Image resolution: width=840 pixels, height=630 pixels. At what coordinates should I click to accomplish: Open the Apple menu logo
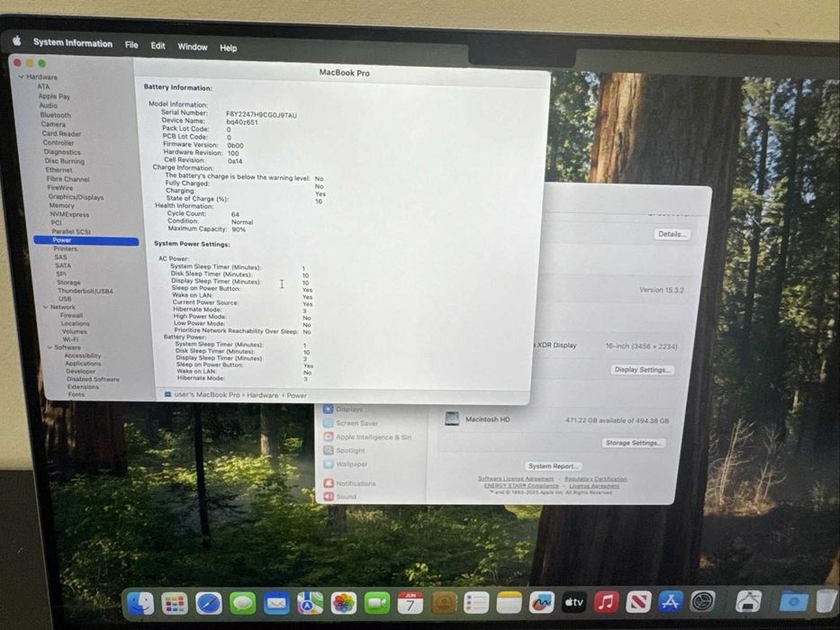[x=16, y=40]
